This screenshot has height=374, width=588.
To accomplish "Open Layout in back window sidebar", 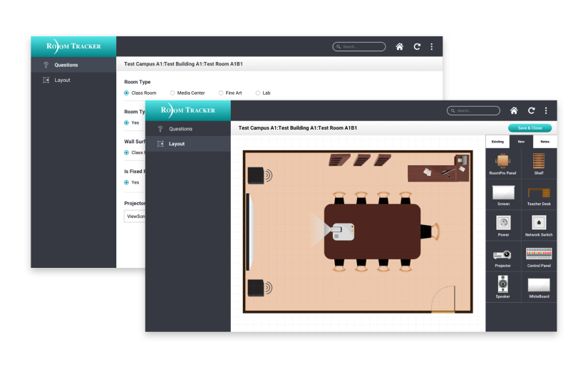I will [x=73, y=80].
